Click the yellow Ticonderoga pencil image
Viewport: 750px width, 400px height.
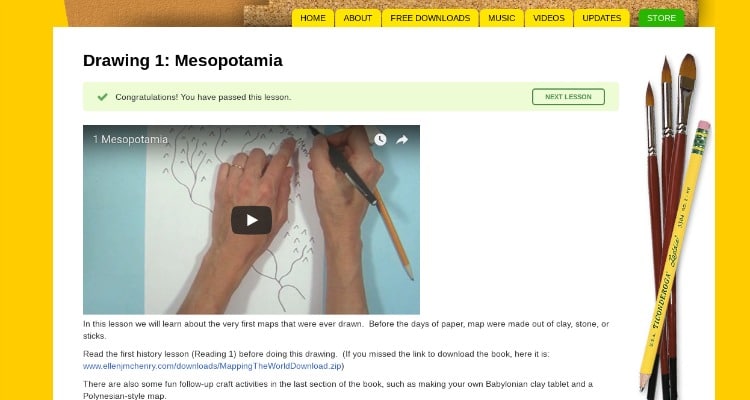(674, 254)
